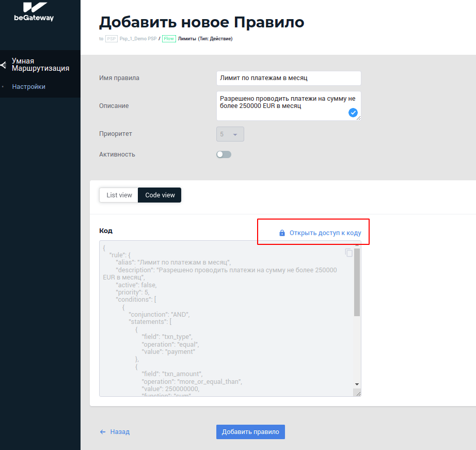Click the Psp_1_Demo PSP breadcrumb link
The width and height of the screenshot is (476, 450).
click(x=138, y=39)
